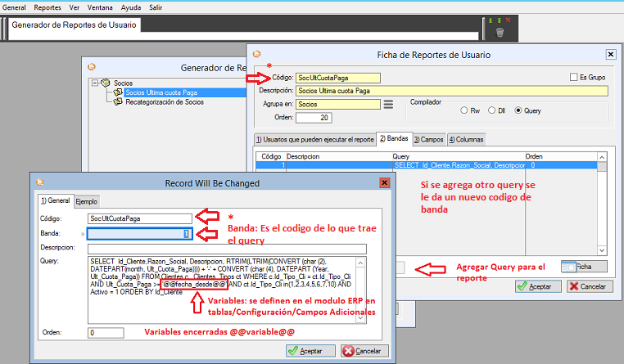
Task: Enable the Es Grupo checkbox
Action: click(574, 78)
